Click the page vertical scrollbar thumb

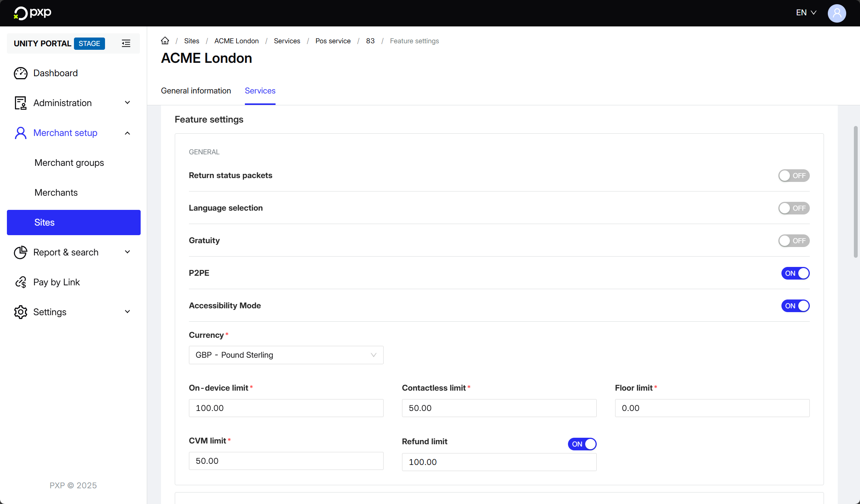pyautogui.click(x=855, y=191)
